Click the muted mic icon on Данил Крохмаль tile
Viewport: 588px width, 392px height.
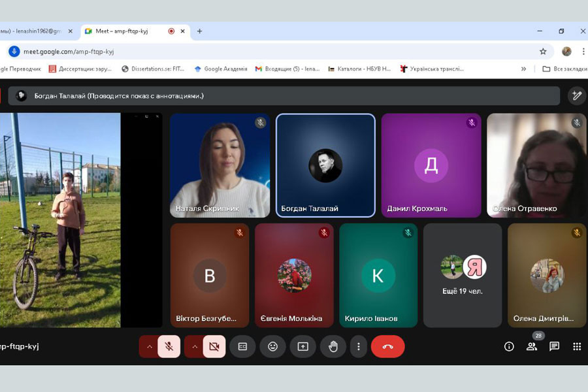coord(472,123)
